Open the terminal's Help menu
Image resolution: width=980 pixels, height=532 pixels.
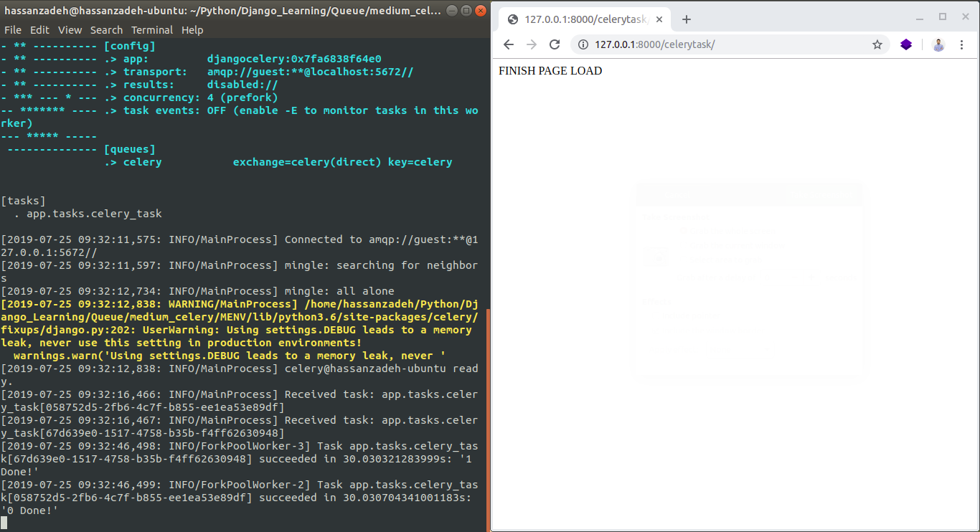(192, 29)
